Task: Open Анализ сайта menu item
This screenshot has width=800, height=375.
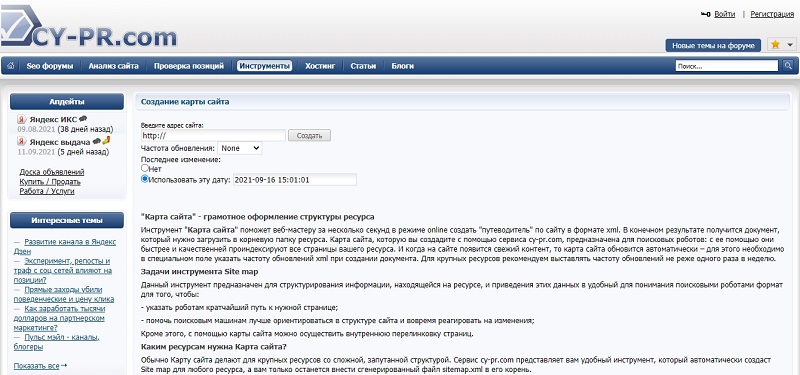Action: [x=113, y=66]
